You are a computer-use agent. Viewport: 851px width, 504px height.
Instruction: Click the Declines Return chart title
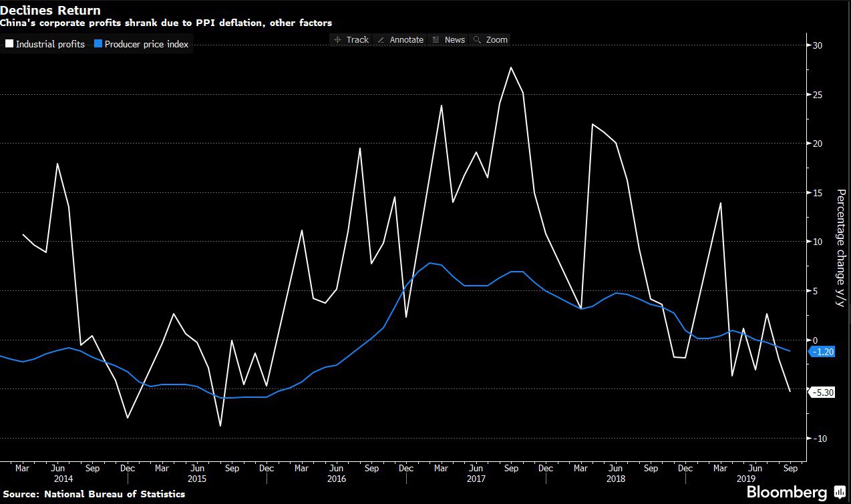click(x=51, y=11)
